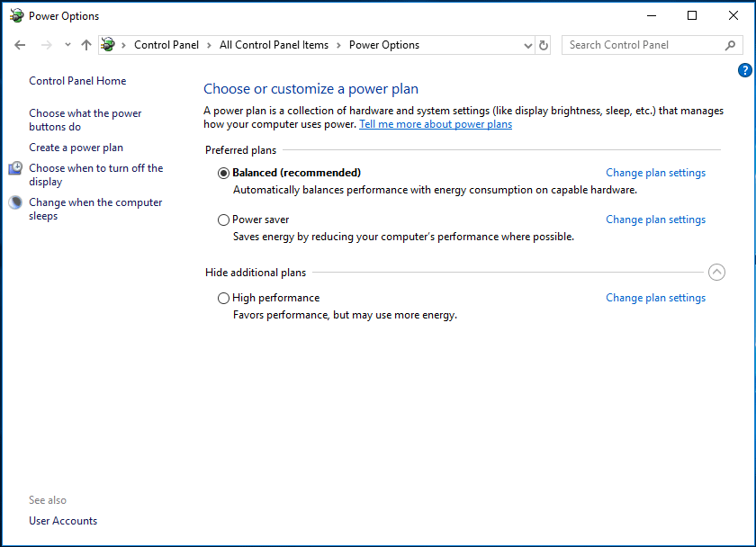
Task: Click the up arrow navigation icon
Action: tap(85, 44)
